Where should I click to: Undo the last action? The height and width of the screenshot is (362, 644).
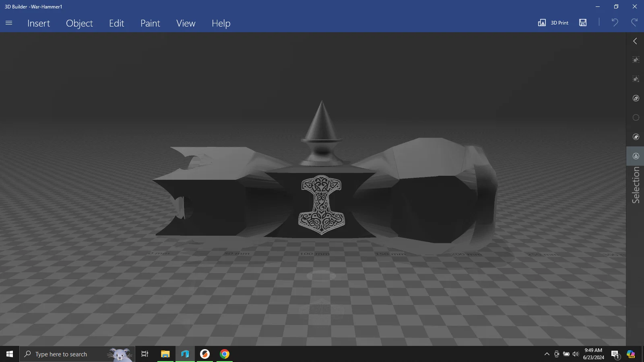point(615,22)
